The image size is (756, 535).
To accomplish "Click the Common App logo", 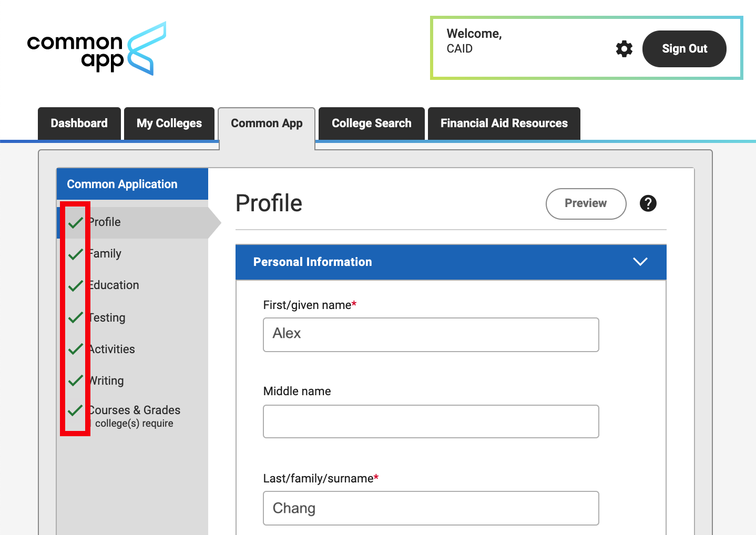I will pyautogui.click(x=97, y=49).
